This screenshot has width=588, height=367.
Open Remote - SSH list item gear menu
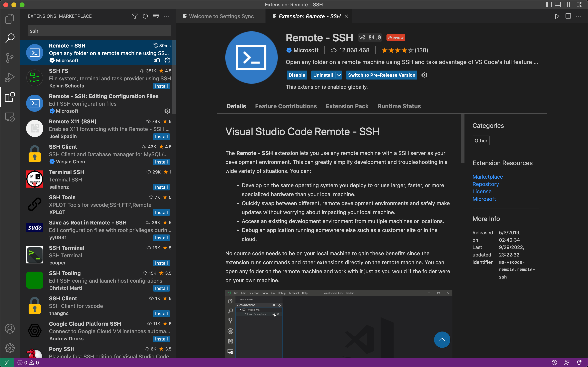point(167,60)
